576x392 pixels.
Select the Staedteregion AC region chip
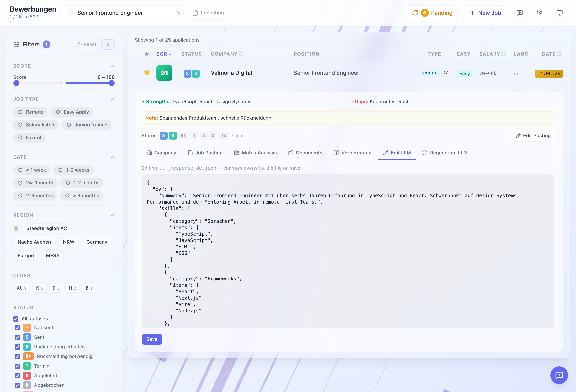point(47,228)
